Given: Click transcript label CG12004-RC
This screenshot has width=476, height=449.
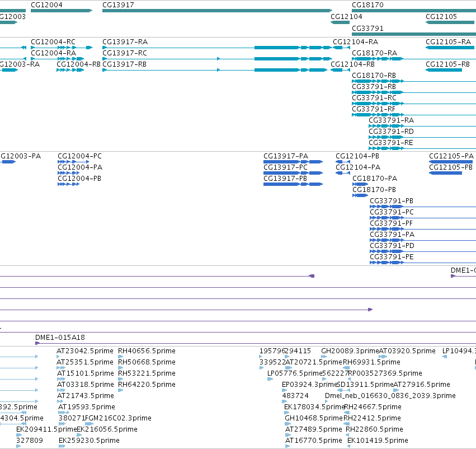Looking at the screenshot, I should [53, 41].
